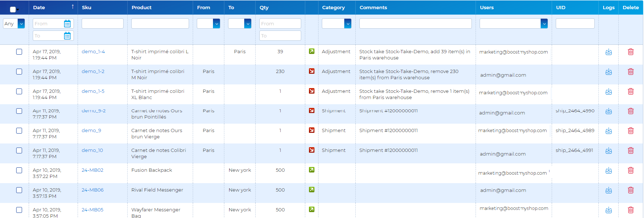Viewport: 644px width, 218px height.
Task: Open logs for 24-MB05 row
Action: pyautogui.click(x=609, y=210)
